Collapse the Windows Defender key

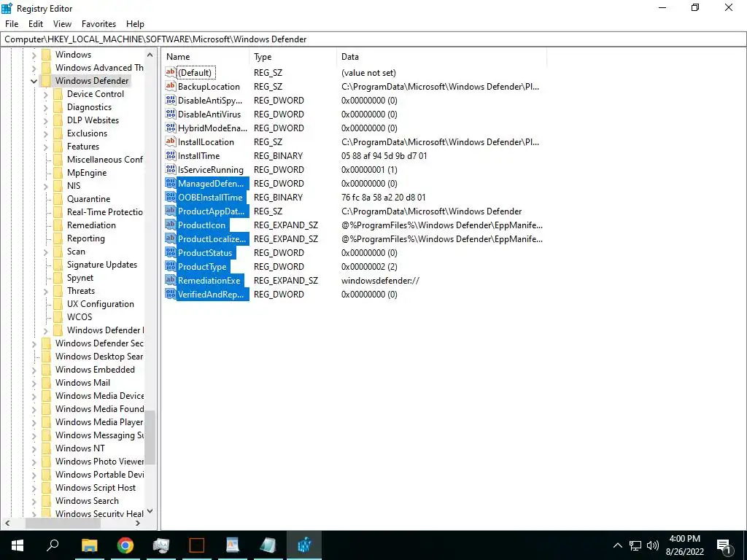coord(34,81)
